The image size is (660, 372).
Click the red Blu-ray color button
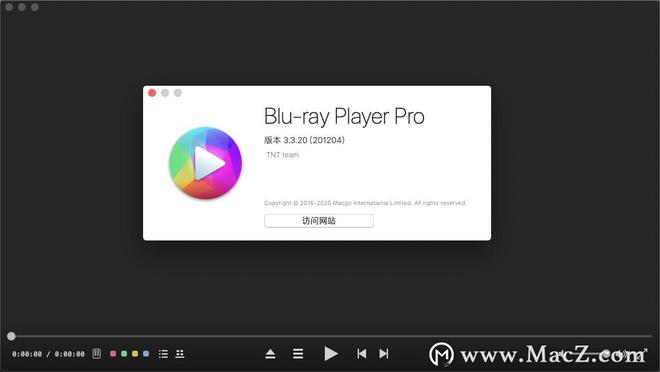[113, 354]
